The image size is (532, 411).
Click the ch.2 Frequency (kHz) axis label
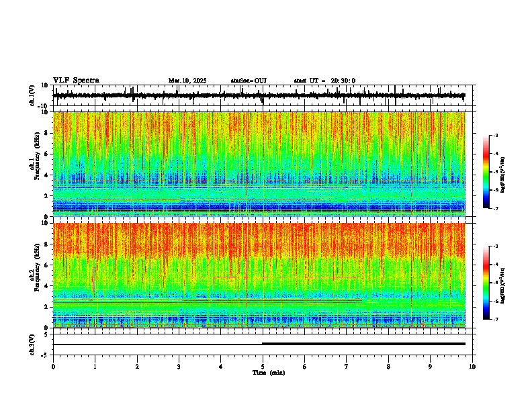point(35,267)
